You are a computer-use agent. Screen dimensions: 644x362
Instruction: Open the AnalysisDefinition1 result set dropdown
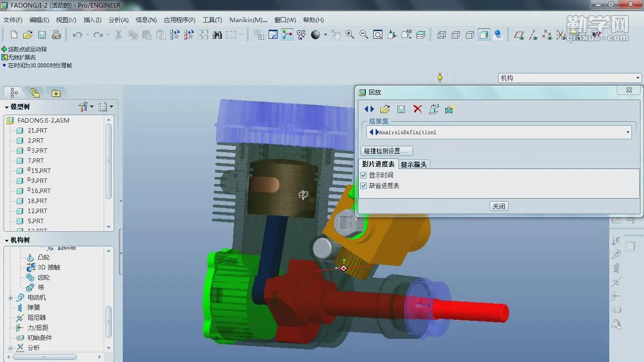(627, 132)
